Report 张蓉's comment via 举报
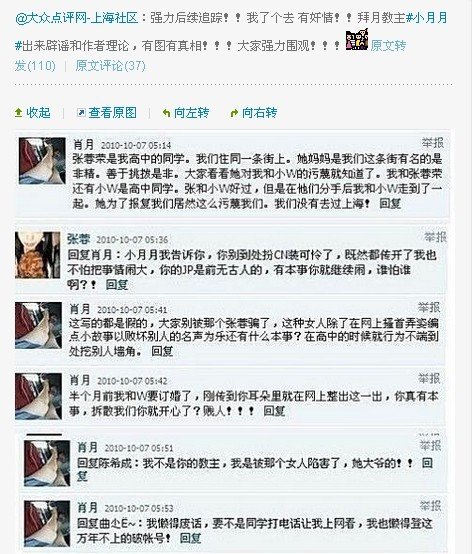Image resolution: width=473 pixels, height=554 pixels. pyautogui.click(x=435, y=237)
